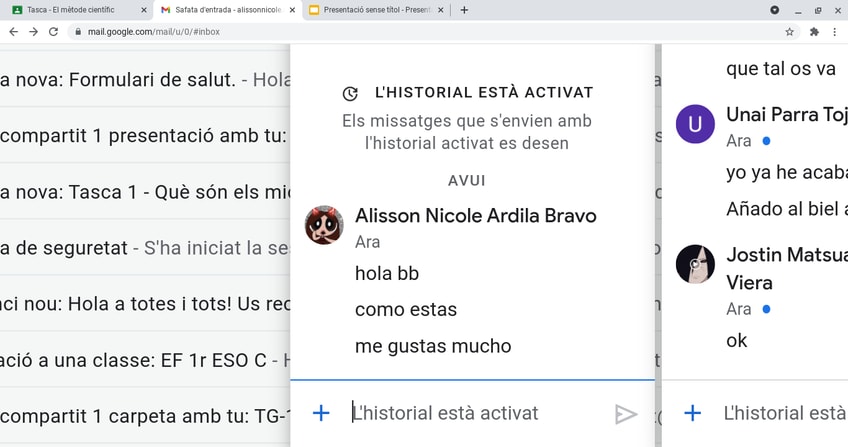The image size is (848, 447).
Task: Open the shared carpeta TG- email
Action: (145, 416)
